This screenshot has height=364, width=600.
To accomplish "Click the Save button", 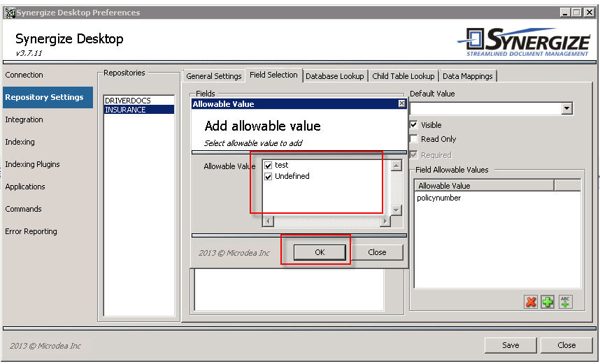I will (x=510, y=345).
